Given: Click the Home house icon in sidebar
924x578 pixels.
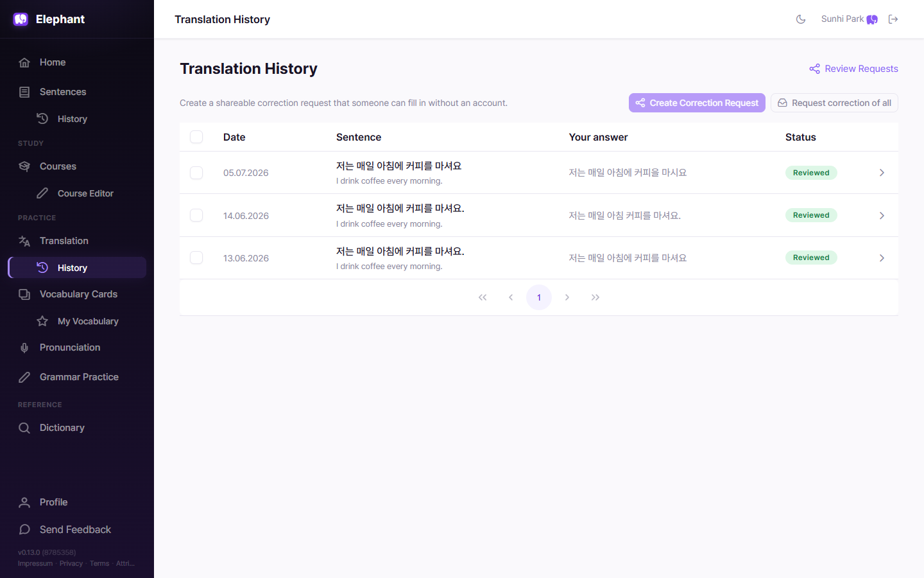Looking at the screenshot, I should tap(24, 62).
